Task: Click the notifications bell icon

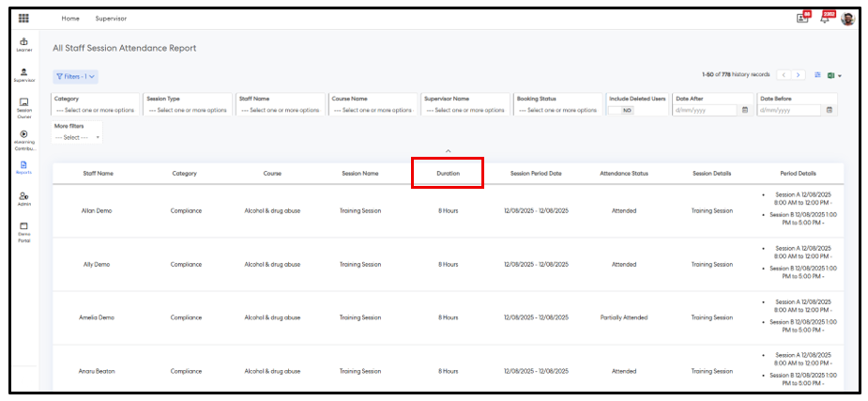Action: 825,19
